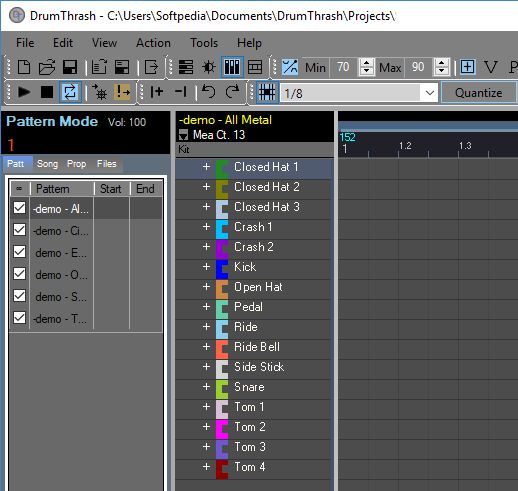Image resolution: width=518 pixels, height=491 pixels.
Task: Save the project with the floppy disk icon
Action: [70, 67]
